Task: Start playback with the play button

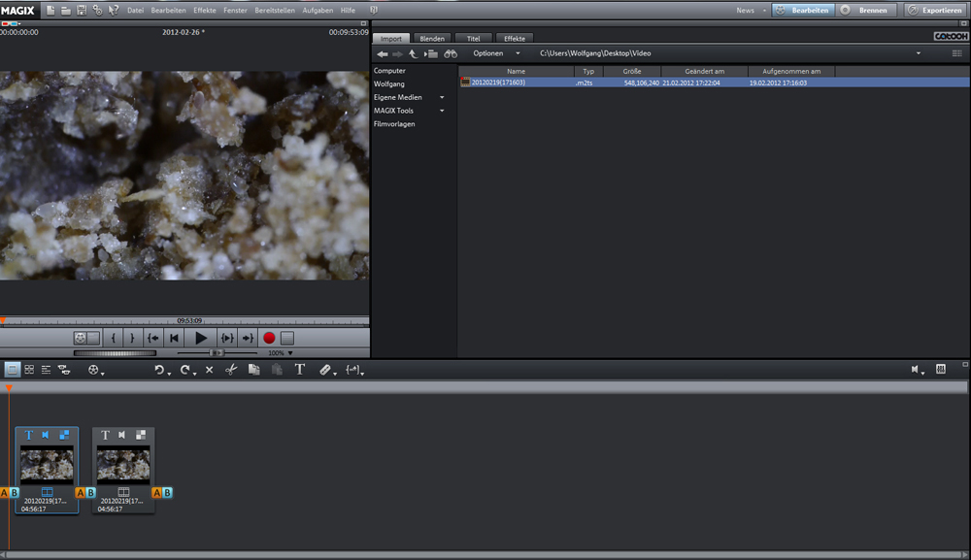Action: [201, 338]
